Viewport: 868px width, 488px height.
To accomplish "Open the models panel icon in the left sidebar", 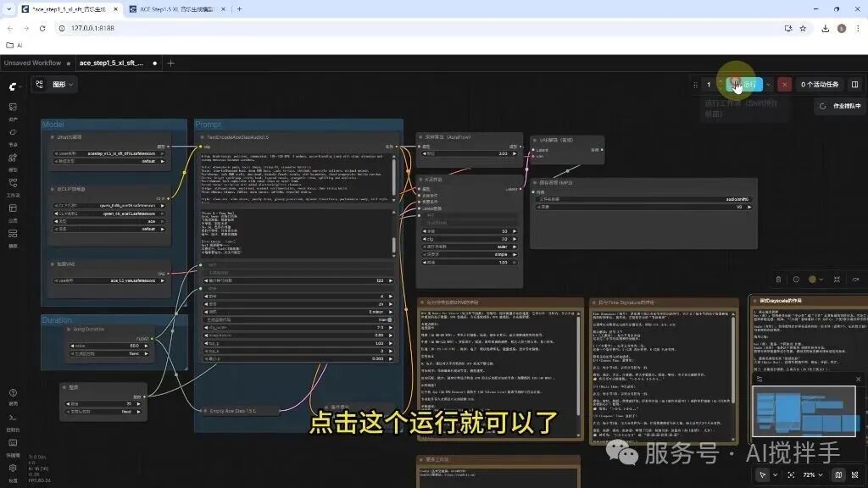I will [x=13, y=158].
